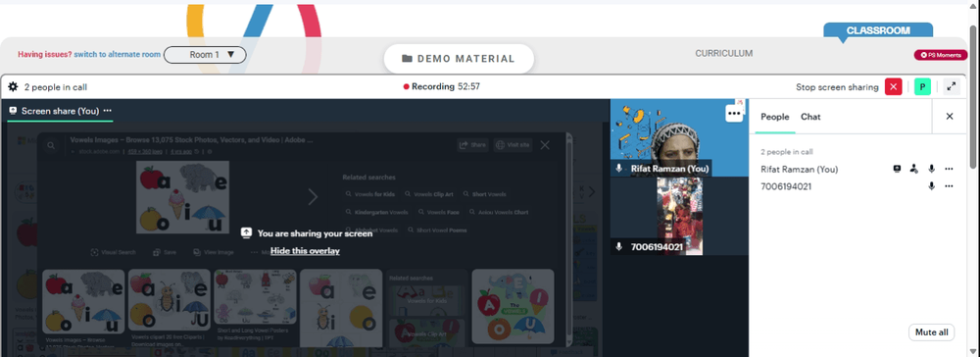Click microphone icon on Rifat Ramzan video tile
Screen dimensions: 980x357
619,168
